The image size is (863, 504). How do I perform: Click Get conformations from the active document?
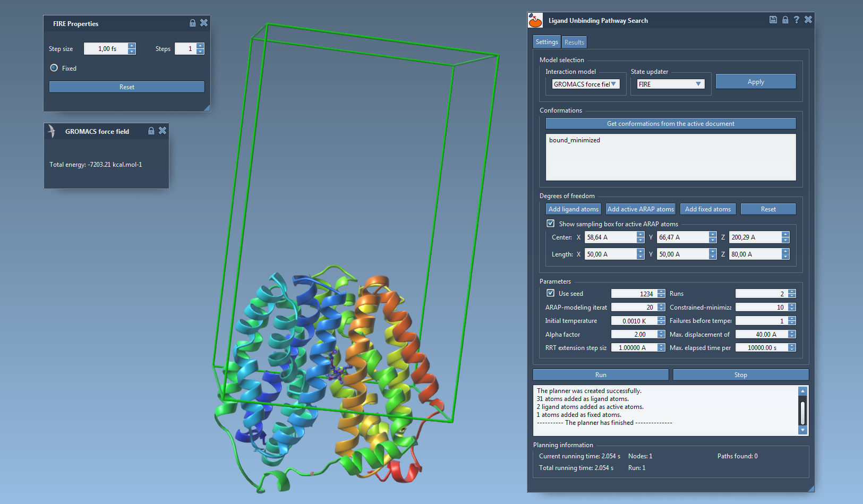click(670, 124)
